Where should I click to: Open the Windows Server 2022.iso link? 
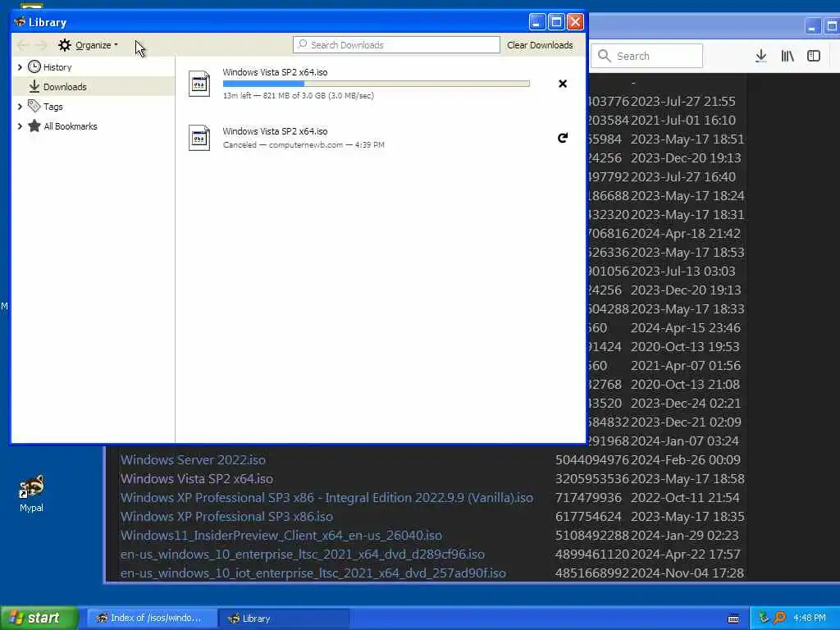click(193, 460)
